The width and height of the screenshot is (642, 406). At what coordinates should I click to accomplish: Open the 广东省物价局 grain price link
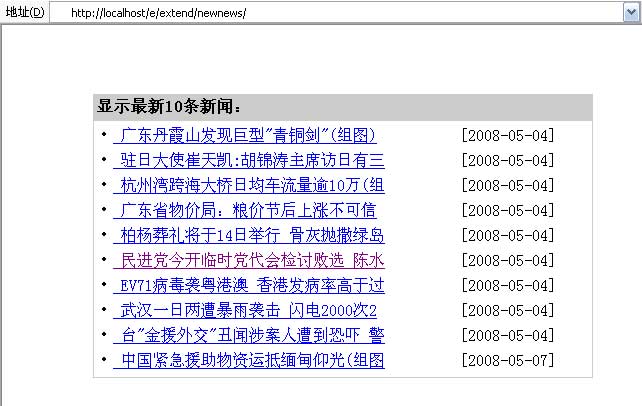(245, 210)
